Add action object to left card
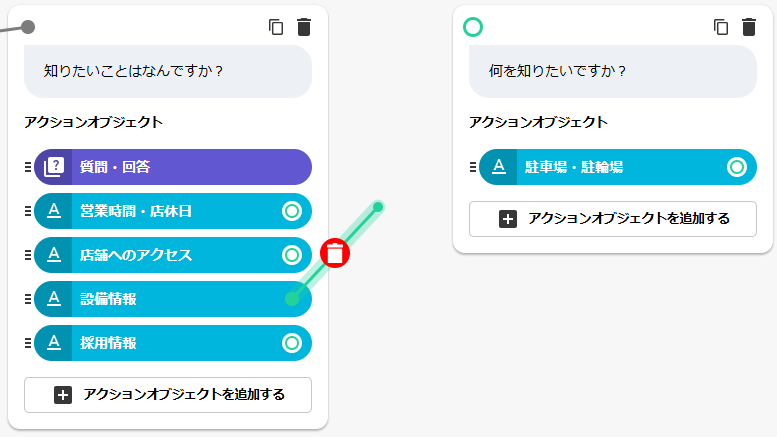The image size is (777, 437). pos(168,395)
